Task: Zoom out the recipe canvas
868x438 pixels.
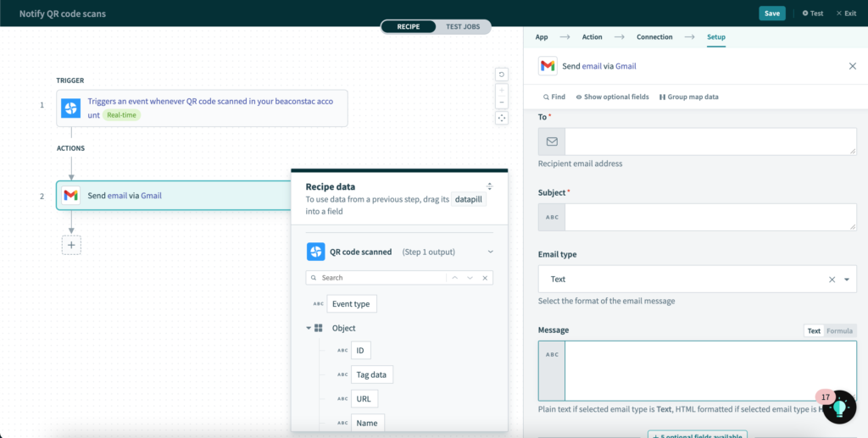Action: point(502,103)
